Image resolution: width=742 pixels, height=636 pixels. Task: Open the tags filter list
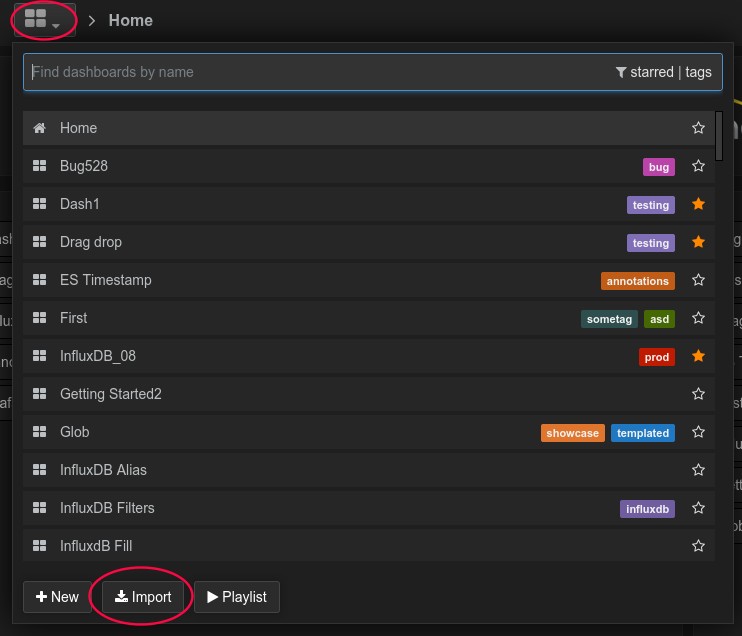[698, 72]
